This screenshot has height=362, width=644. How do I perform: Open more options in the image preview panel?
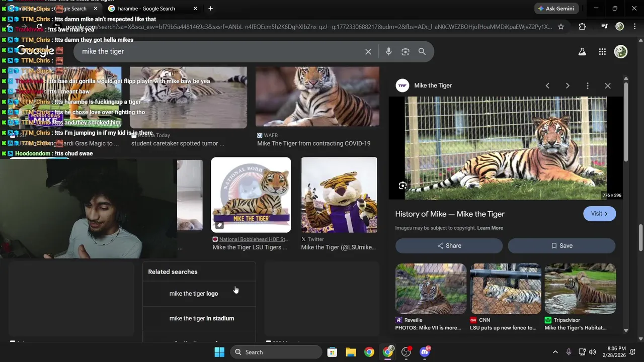tap(587, 86)
